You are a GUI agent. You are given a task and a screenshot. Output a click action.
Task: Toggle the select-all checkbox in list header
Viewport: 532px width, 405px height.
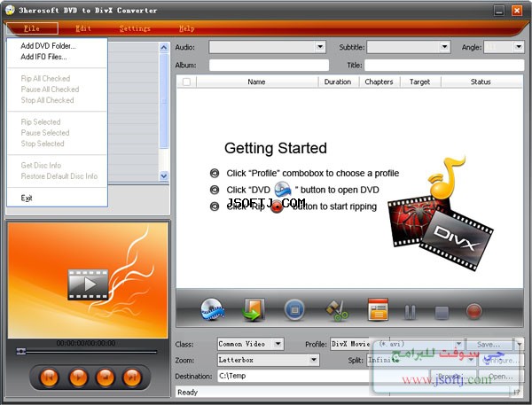point(186,82)
